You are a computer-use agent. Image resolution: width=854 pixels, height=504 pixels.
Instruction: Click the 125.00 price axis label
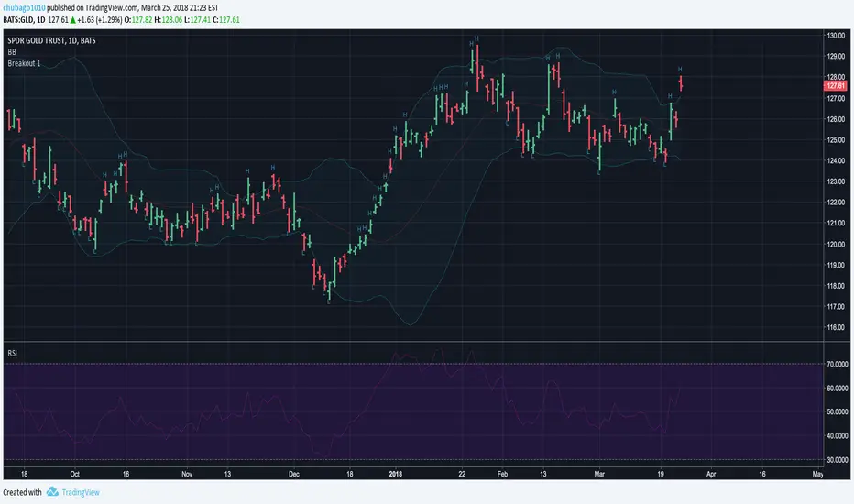(836, 140)
